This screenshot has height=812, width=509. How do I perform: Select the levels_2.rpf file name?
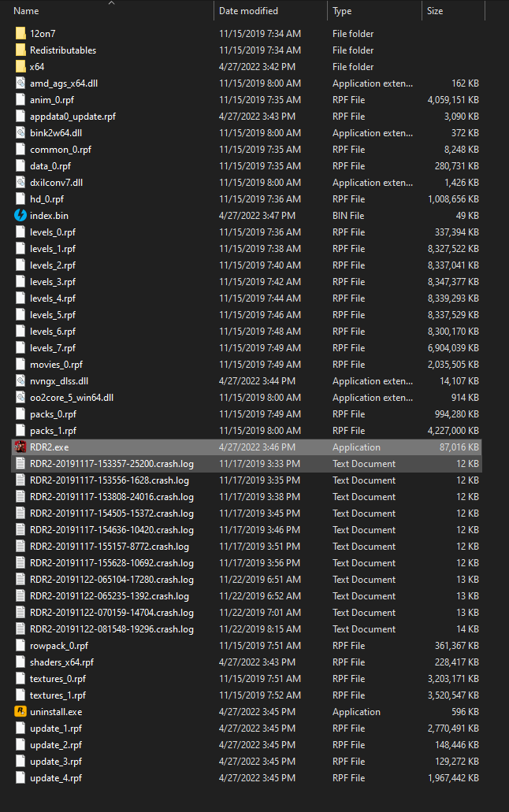(x=53, y=265)
